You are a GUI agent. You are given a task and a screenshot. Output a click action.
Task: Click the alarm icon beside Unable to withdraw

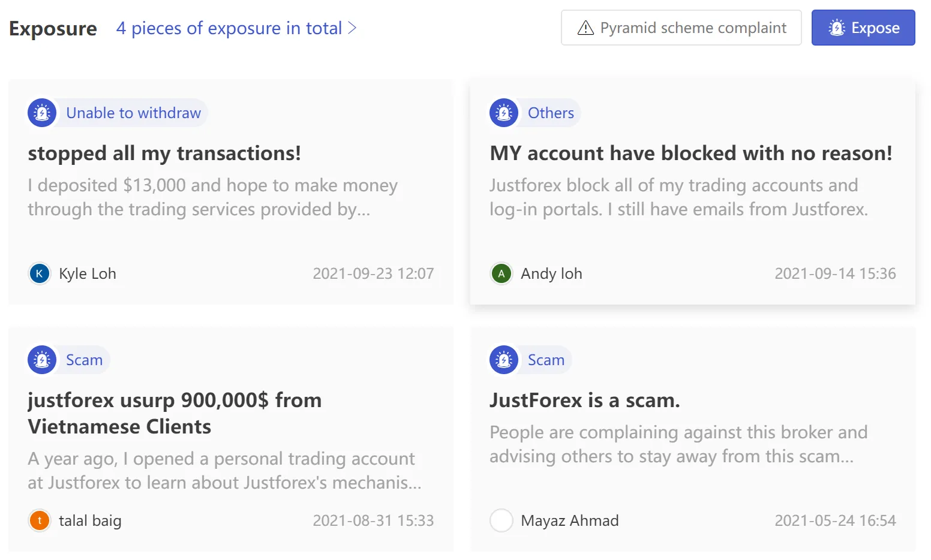coord(42,113)
